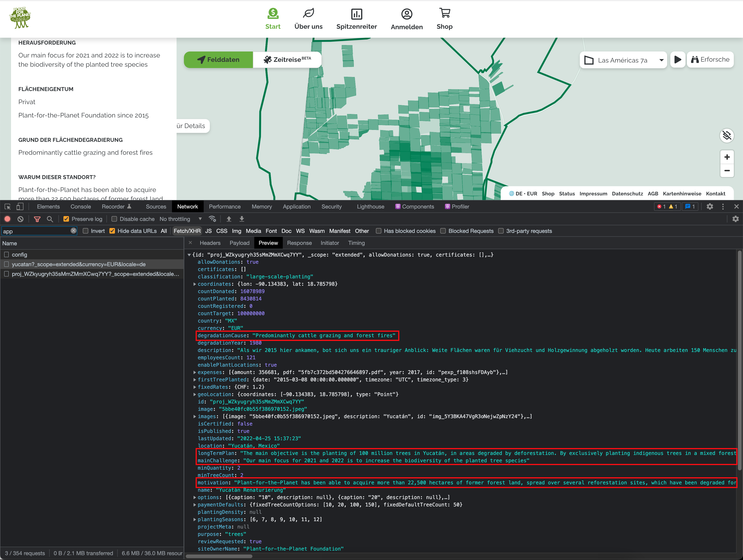
Task: Toggle the device toolbar icon
Action: [20, 207]
